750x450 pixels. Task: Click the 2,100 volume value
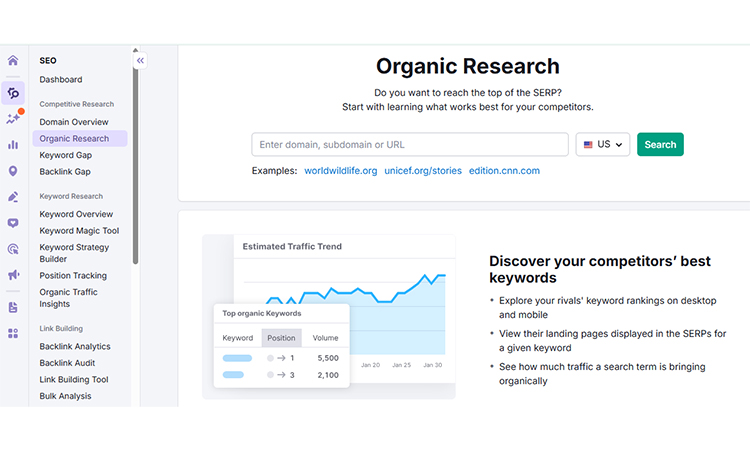click(328, 375)
